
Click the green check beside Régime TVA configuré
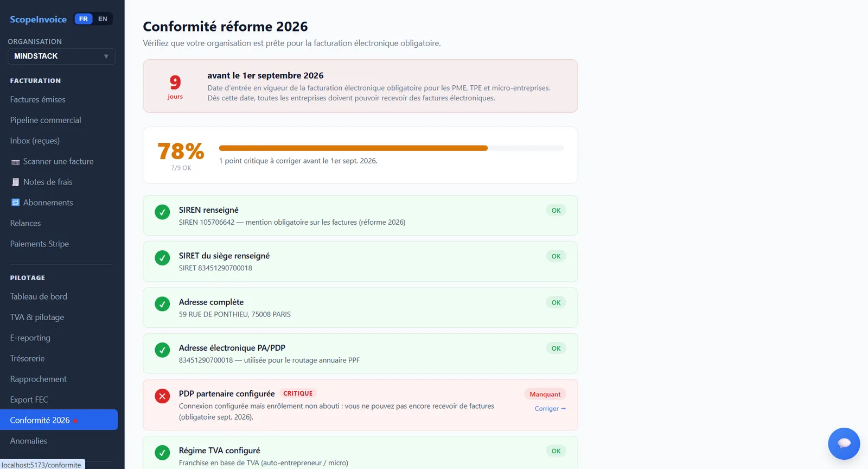[x=162, y=453]
